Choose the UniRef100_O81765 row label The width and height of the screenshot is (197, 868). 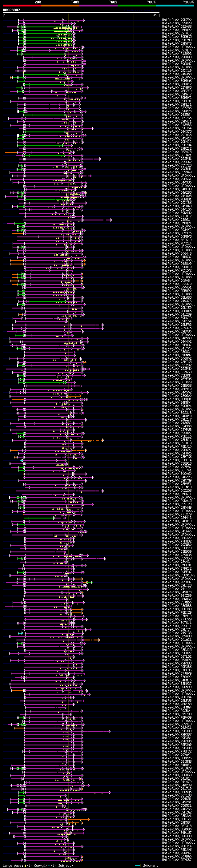[x=177, y=118]
